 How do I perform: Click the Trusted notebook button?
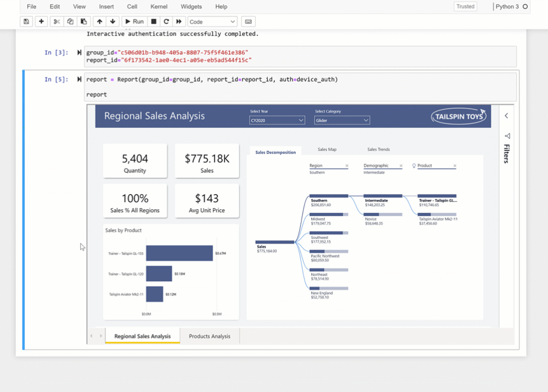tap(465, 7)
